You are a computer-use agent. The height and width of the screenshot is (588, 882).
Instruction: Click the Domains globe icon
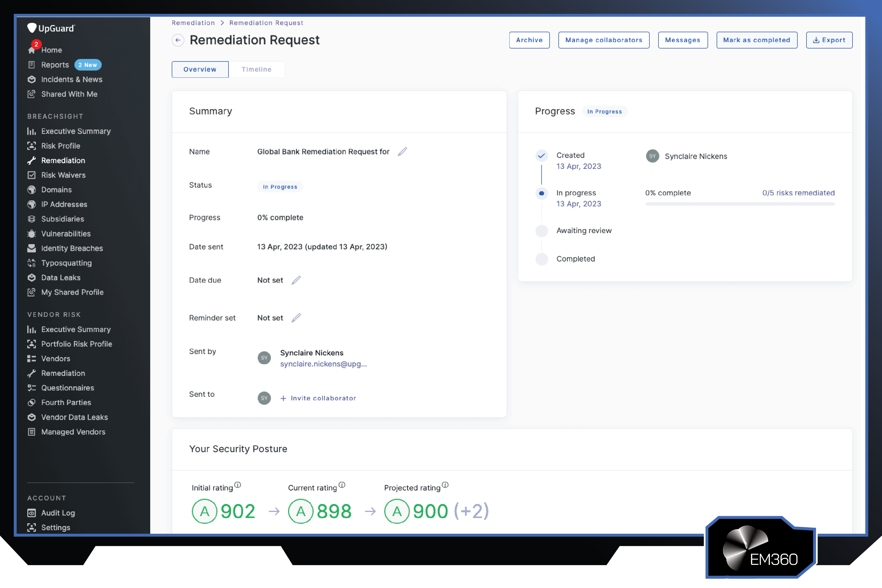(x=32, y=190)
